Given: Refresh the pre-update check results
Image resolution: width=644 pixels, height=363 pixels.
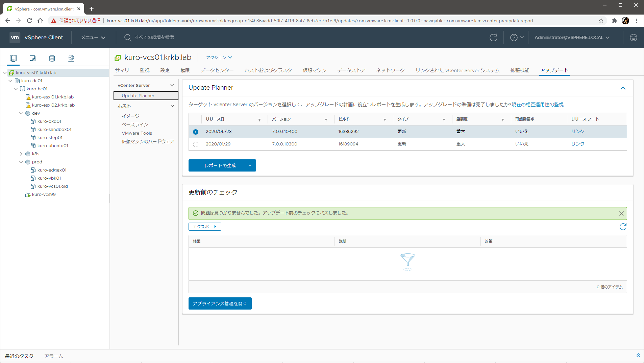Looking at the screenshot, I should tap(623, 227).
